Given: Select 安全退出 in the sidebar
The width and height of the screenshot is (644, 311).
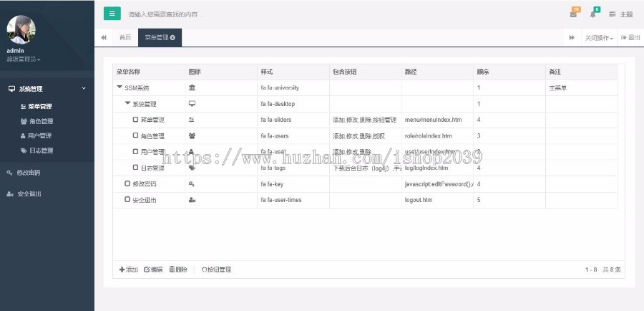Looking at the screenshot, I should pos(29,193).
